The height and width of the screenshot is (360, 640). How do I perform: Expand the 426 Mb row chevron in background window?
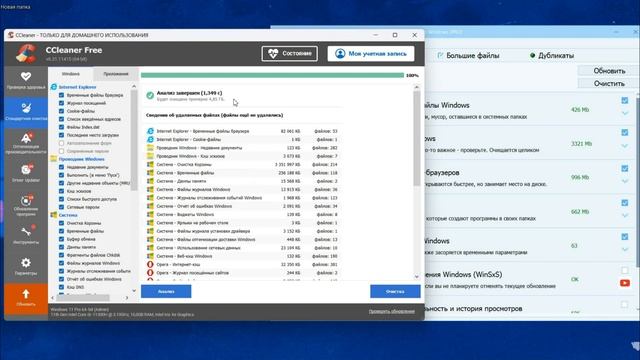[625, 113]
